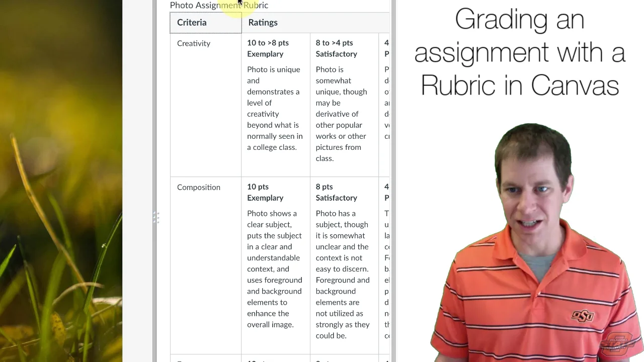Select the Criteria column header
Image resolution: width=644 pixels, height=362 pixels.
(206, 23)
